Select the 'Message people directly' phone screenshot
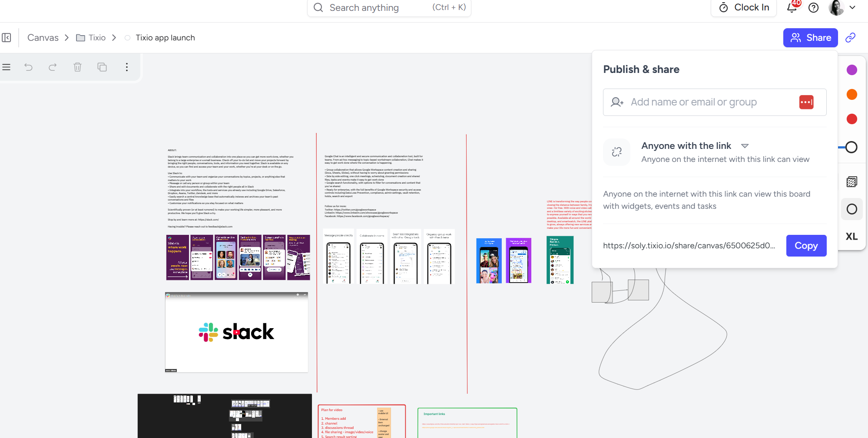 339,257
